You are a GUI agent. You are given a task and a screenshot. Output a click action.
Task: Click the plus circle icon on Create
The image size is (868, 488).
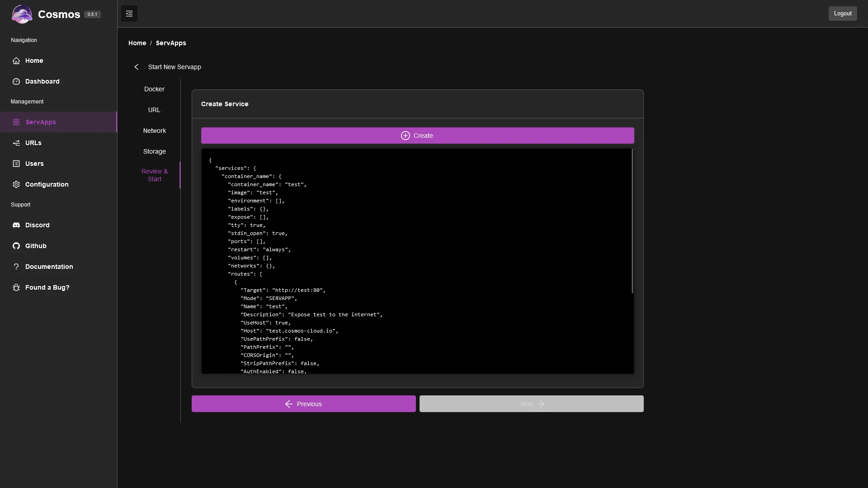[406, 136]
